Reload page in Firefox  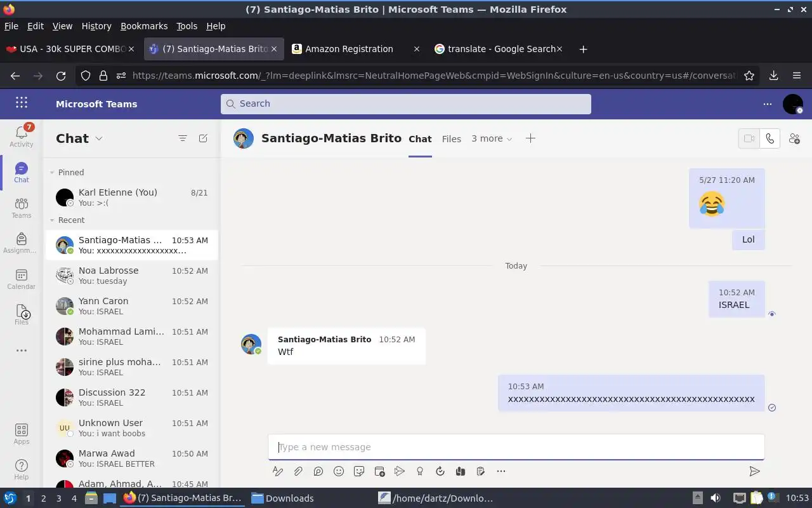coord(61,76)
